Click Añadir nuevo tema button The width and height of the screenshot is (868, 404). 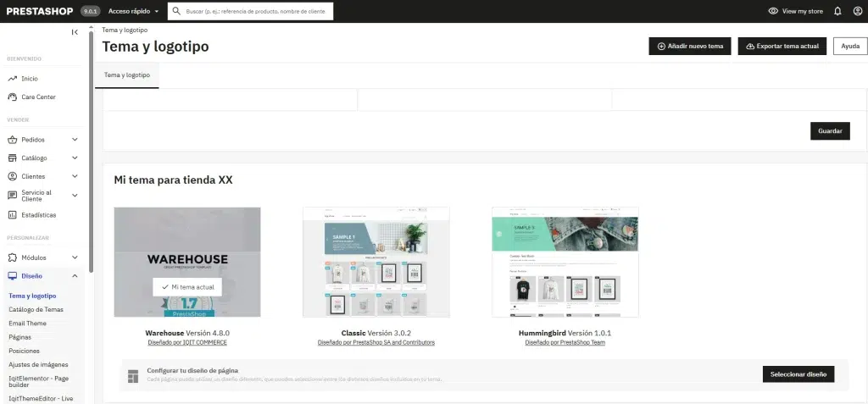point(690,46)
